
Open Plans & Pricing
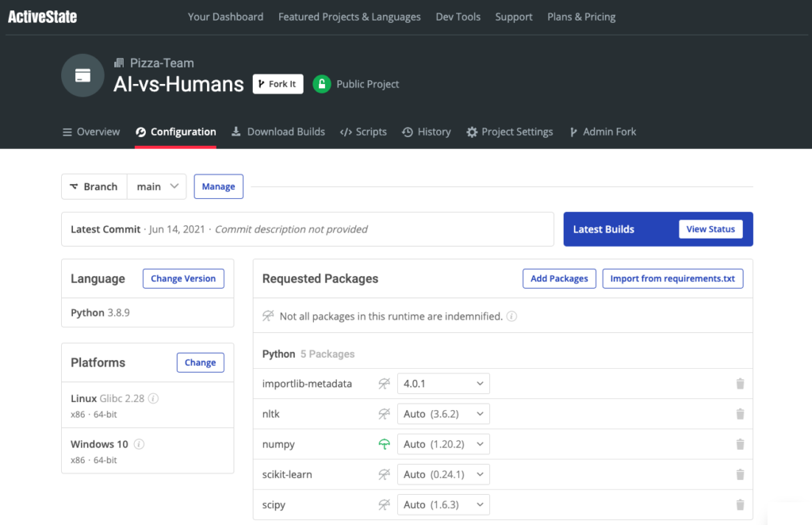click(x=581, y=17)
